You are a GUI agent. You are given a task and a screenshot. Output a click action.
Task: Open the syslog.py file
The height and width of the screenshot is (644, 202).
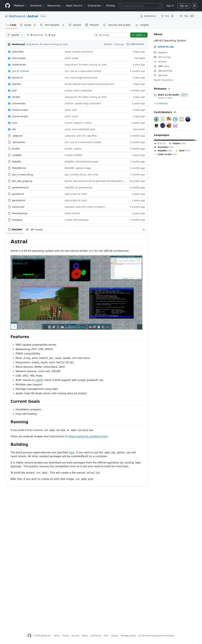17,220
